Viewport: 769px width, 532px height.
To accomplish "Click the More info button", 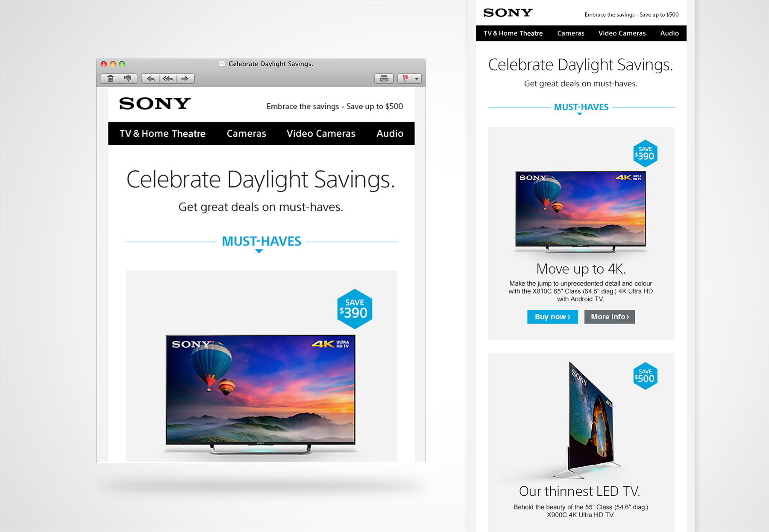I will point(610,317).
